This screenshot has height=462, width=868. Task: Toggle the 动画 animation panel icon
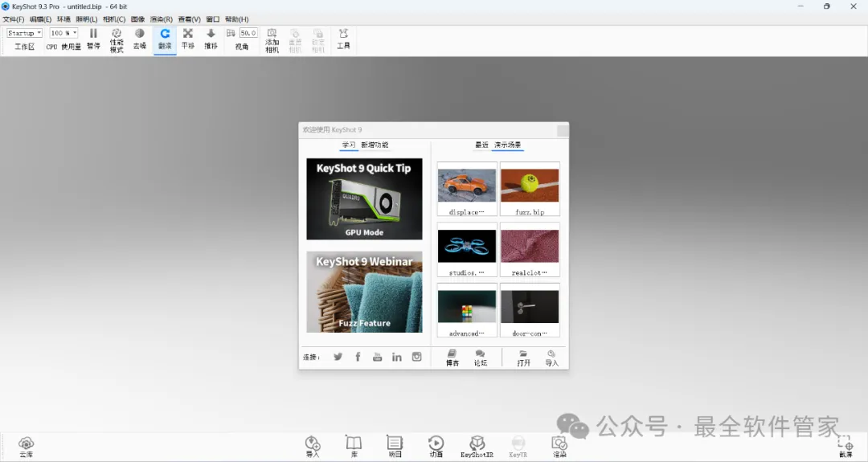(x=436, y=447)
